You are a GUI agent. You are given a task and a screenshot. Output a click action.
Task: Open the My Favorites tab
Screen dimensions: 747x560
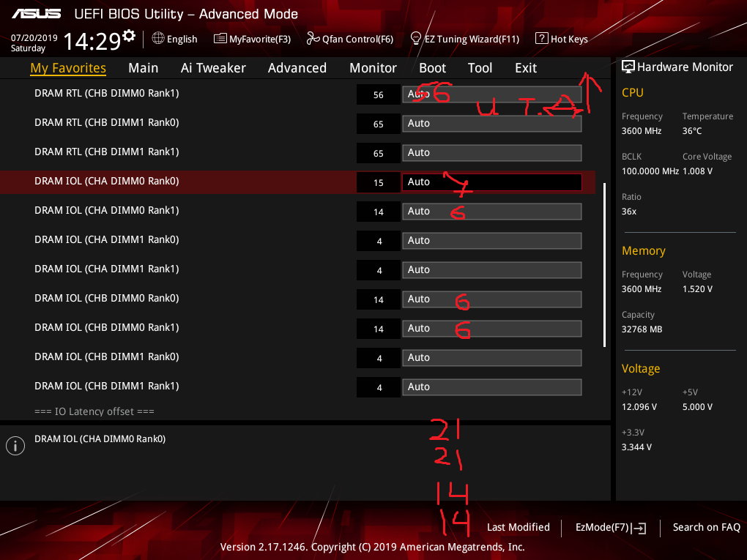(x=68, y=67)
